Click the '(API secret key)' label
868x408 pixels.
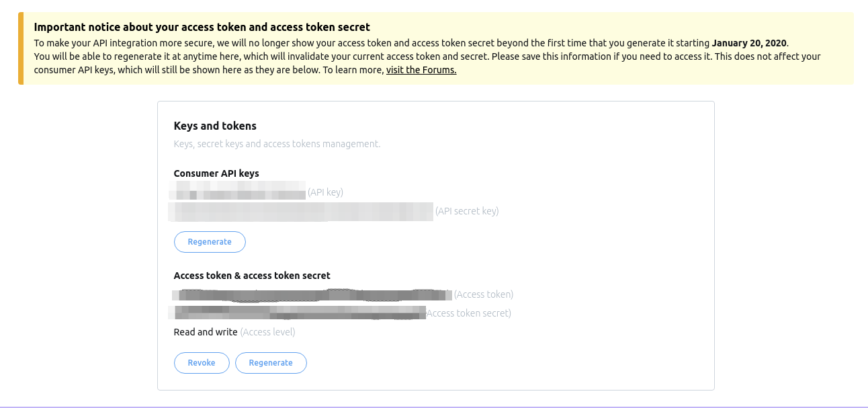(x=466, y=211)
